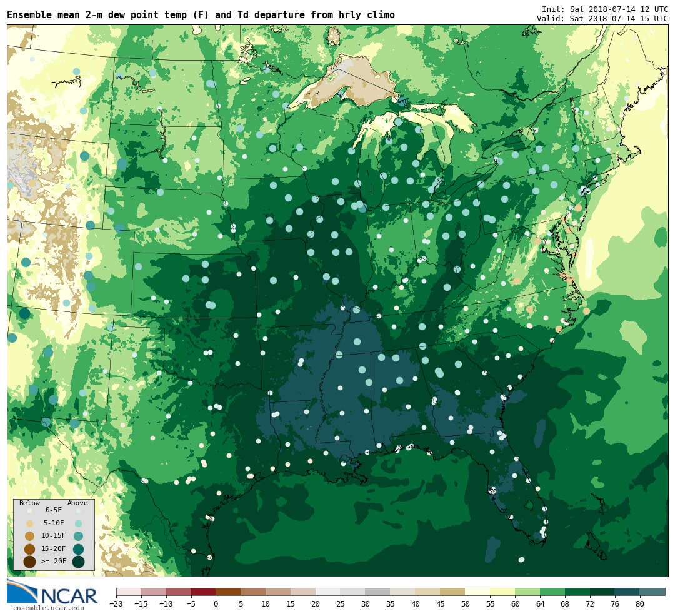Image resolution: width=675 pixels, height=616 pixels.
Task: Click the 20 to 25 colorbar swatch
Action: tap(329, 592)
